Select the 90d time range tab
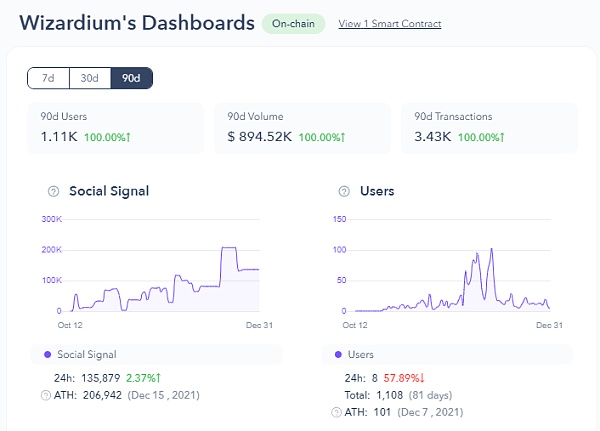 tap(131, 78)
